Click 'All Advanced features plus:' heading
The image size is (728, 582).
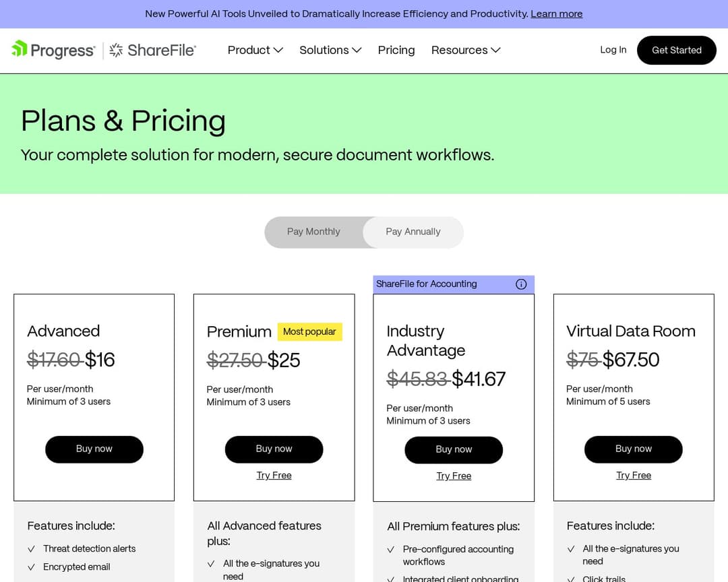[264, 533]
